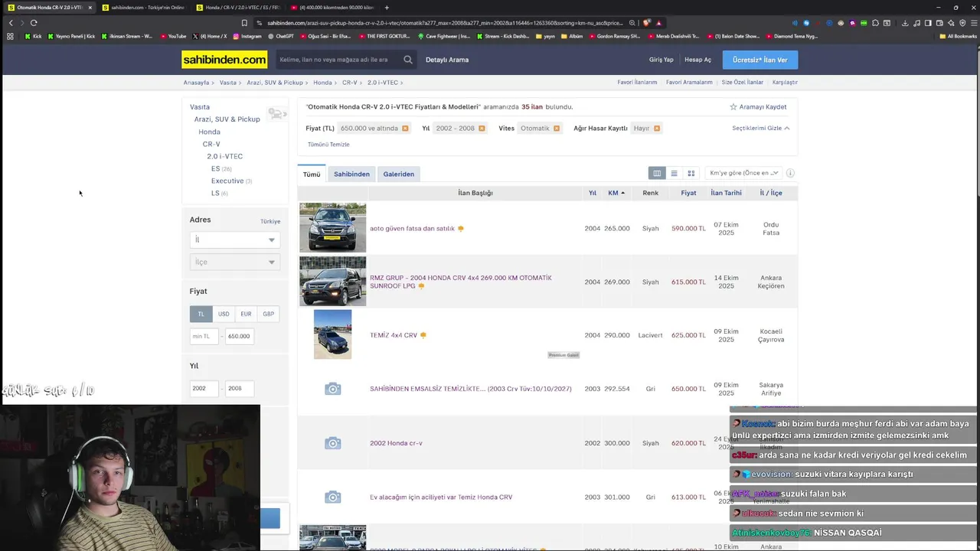Collapse filters with Seçtiklerimi Gizle
980x551 pixels.
[x=760, y=129]
